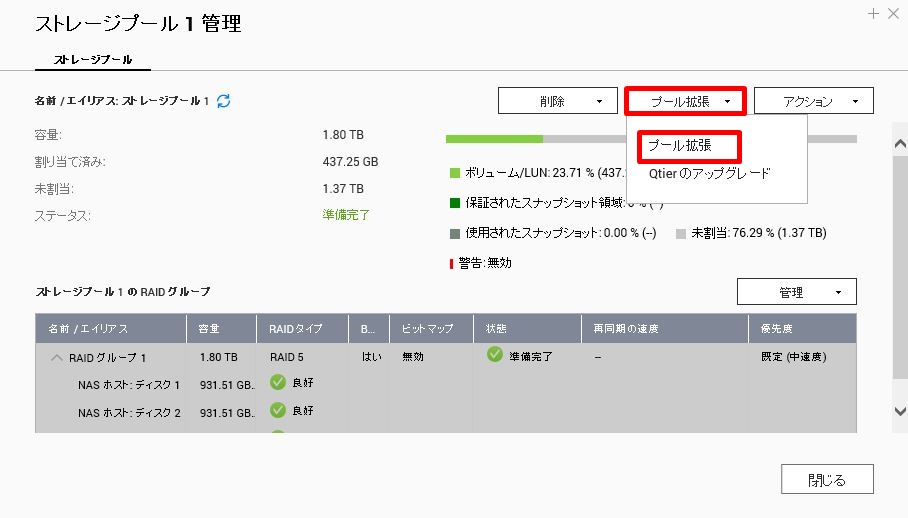Choose Qtier のアップグレード menu item
Image resolution: width=908 pixels, height=518 pixels.
coord(709,173)
